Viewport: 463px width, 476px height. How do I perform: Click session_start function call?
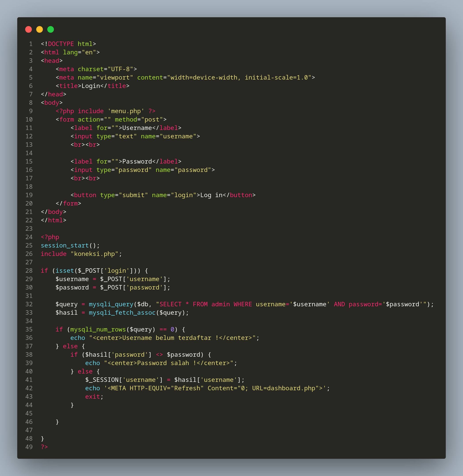coord(65,246)
